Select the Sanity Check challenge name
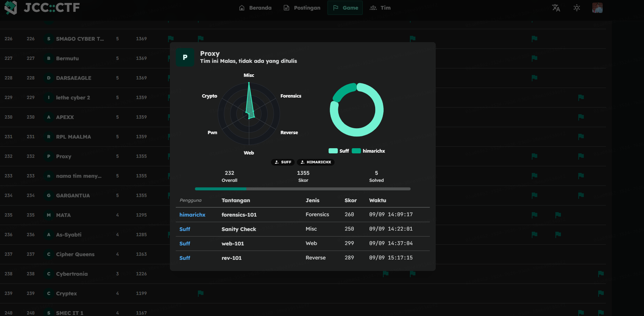This screenshot has height=316, width=644. (239, 229)
